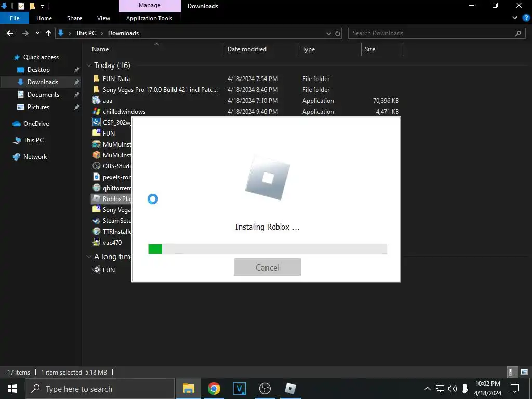Open Pictures in navigation pane
532x399 pixels.
pyautogui.click(x=38, y=107)
